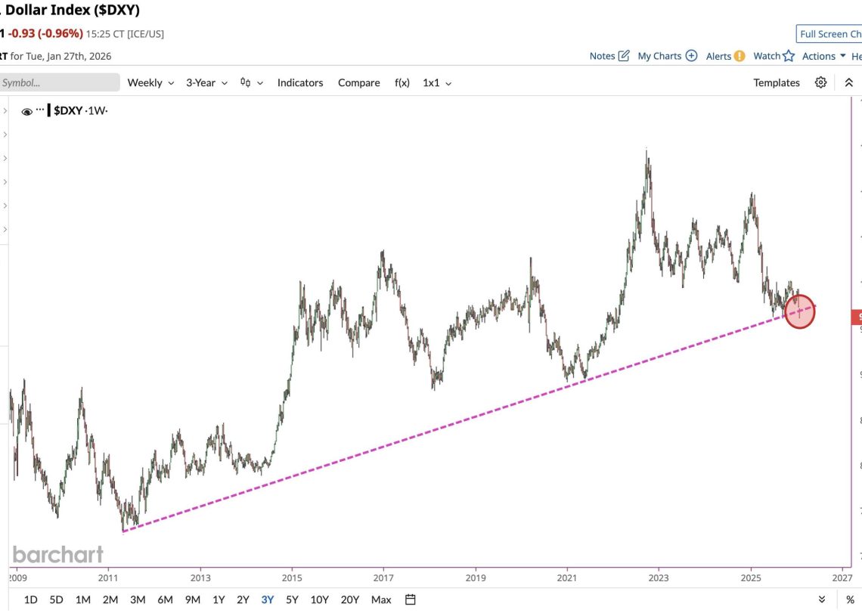Star this symbol to Watch

789,56
